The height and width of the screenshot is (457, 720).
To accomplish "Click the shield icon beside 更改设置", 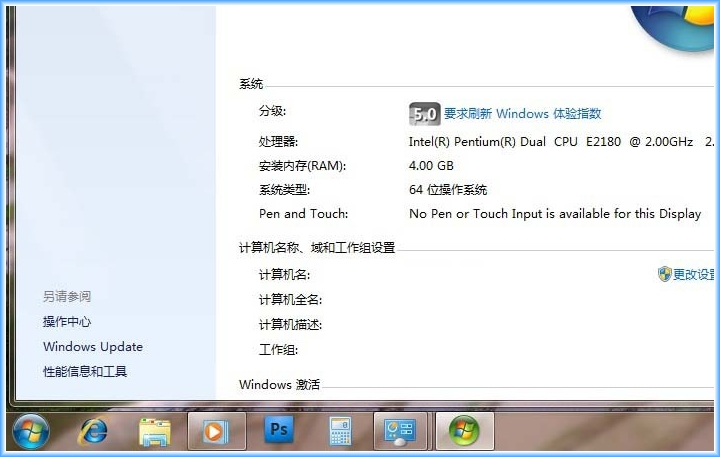I will point(664,274).
